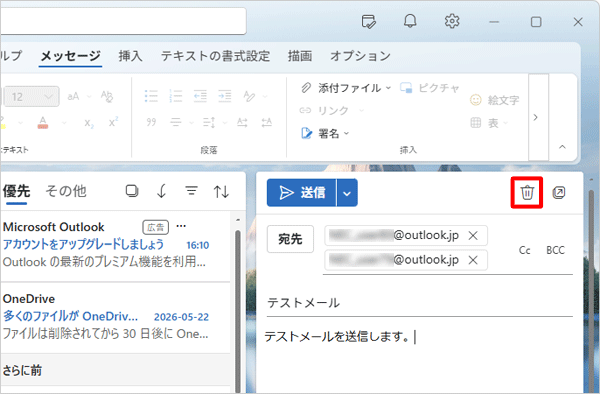Click the change case aA icon

(x=73, y=96)
